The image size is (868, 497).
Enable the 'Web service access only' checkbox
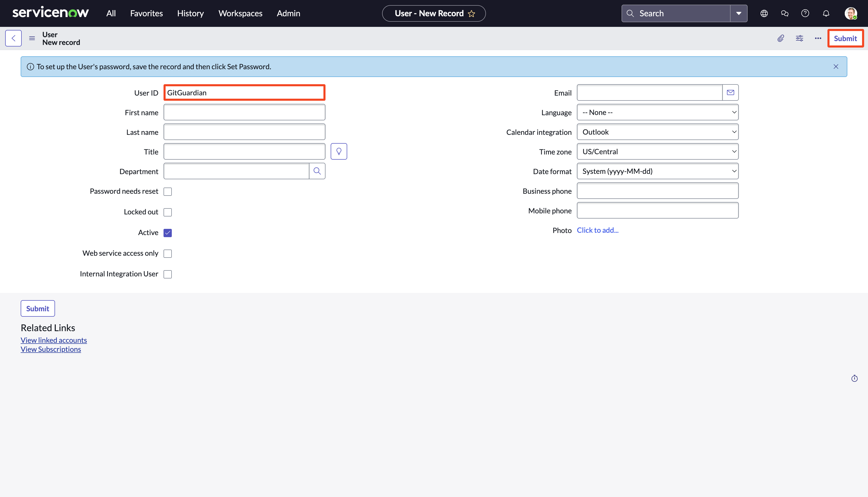click(167, 253)
